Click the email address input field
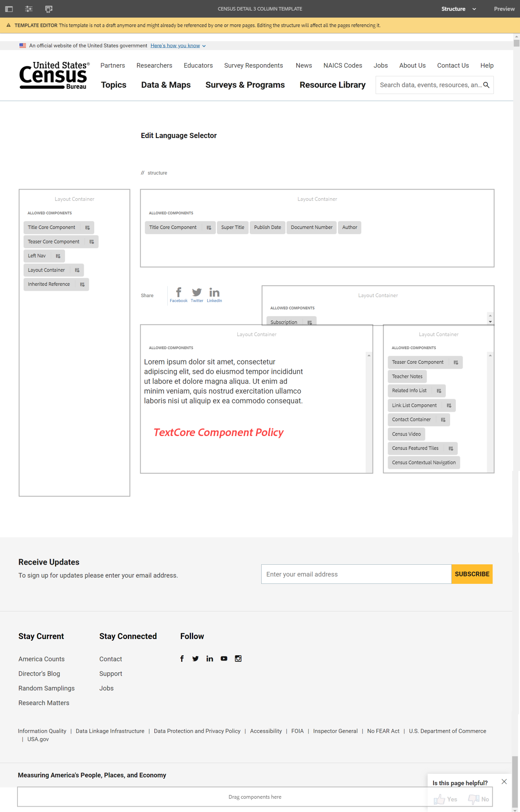Viewport: 520px width, 812px height. coord(356,574)
